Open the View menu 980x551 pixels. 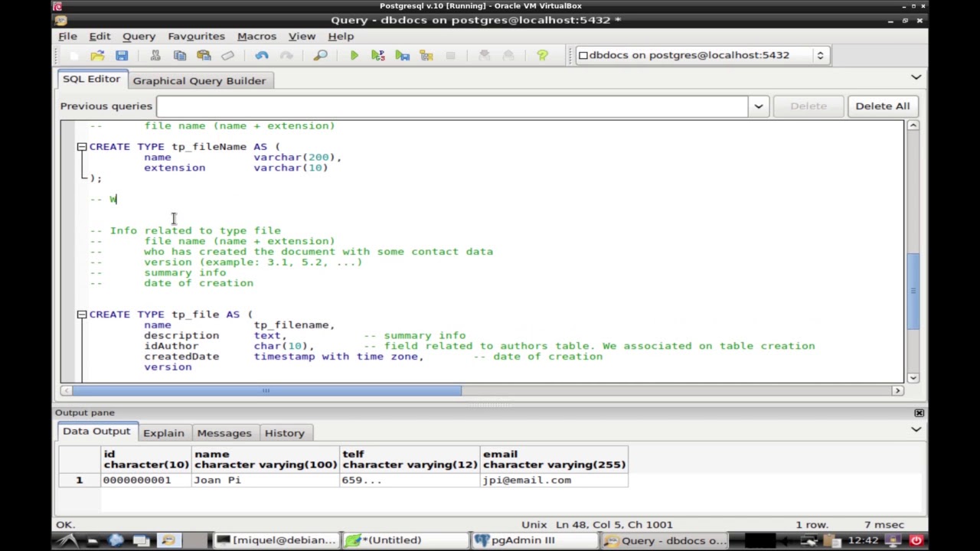click(302, 36)
